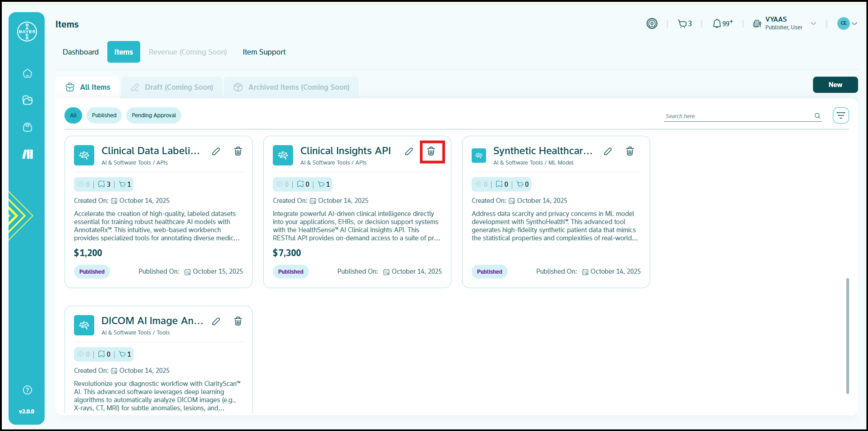Open the Item Support tab
The height and width of the screenshot is (431, 868).
(x=264, y=52)
